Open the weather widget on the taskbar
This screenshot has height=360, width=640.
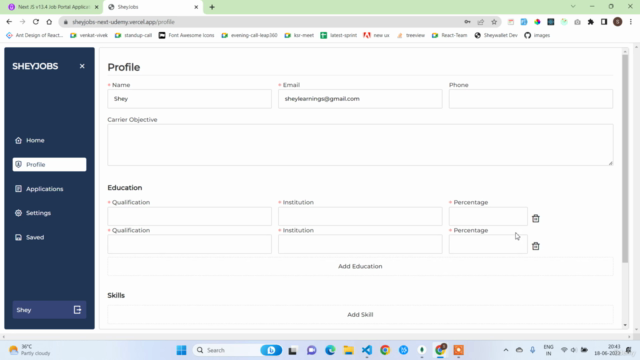(30, 350)
